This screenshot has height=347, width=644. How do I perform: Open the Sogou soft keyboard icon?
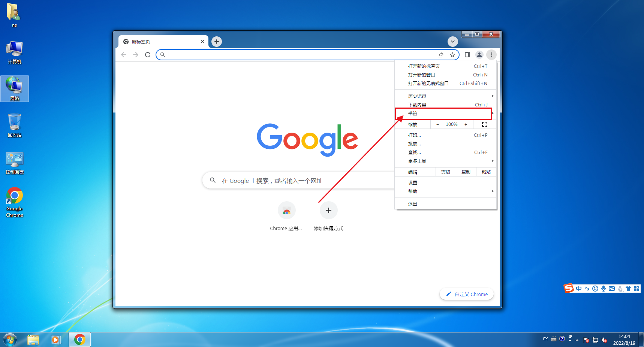point(612,289)
